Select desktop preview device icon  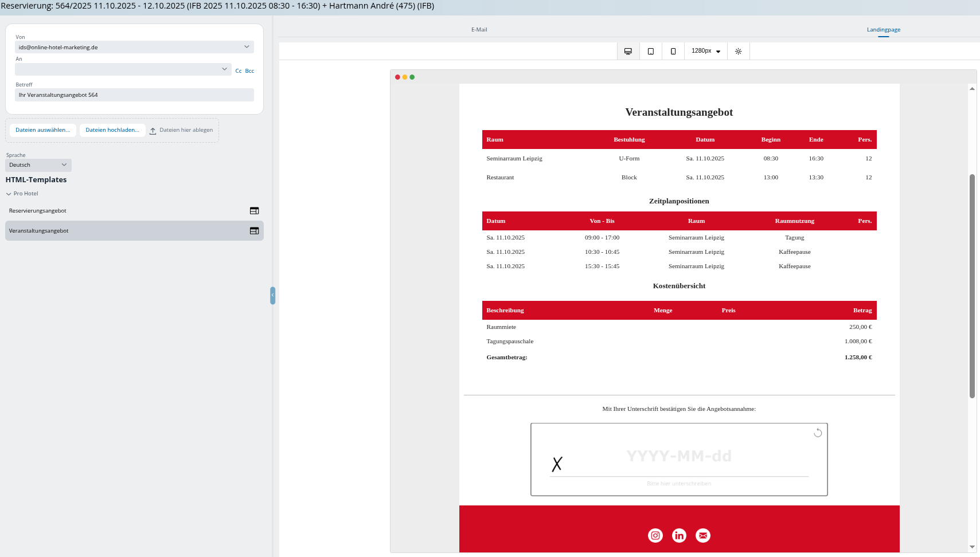[x=628, y=51]
